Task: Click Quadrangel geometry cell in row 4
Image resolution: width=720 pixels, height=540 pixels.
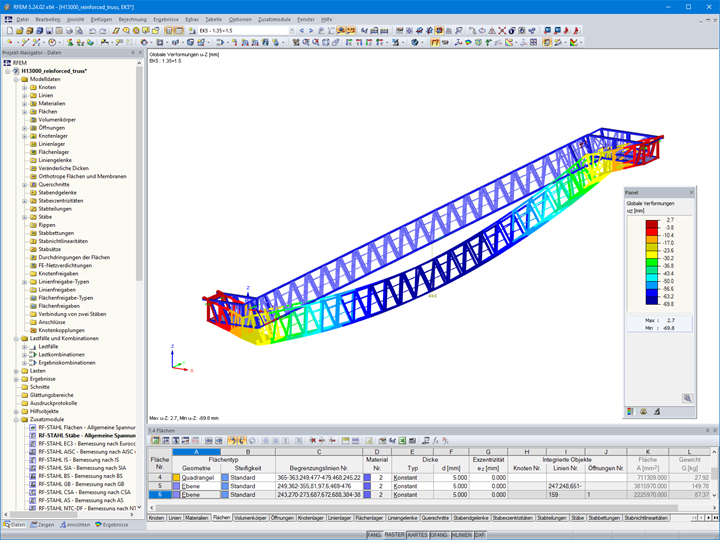Action: pos(198,478)
